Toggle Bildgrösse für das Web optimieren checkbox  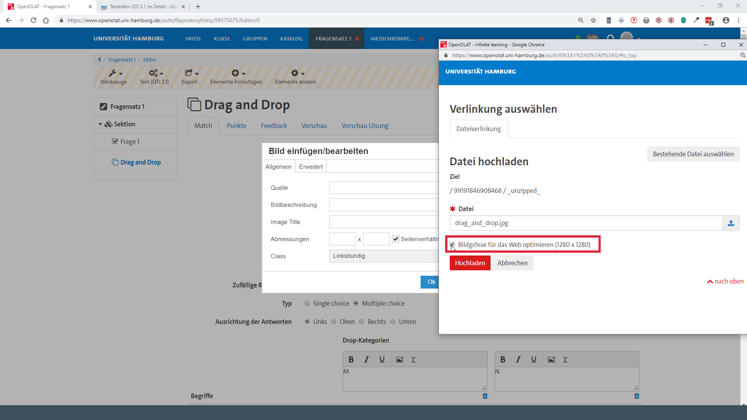[452, 245]
